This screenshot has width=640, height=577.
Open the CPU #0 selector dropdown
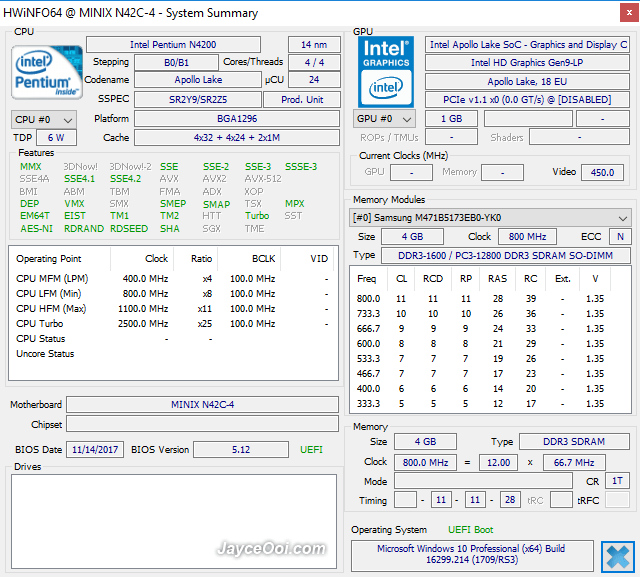tap(44, 120)
